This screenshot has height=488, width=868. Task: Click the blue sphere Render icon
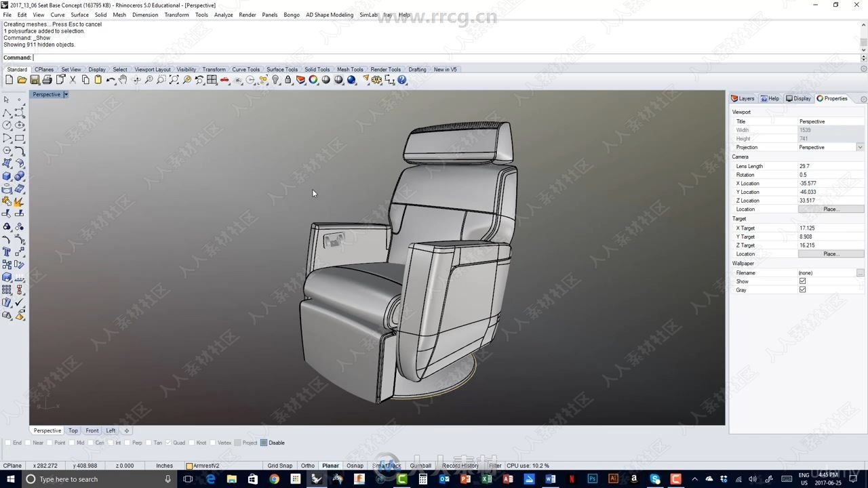351,80
